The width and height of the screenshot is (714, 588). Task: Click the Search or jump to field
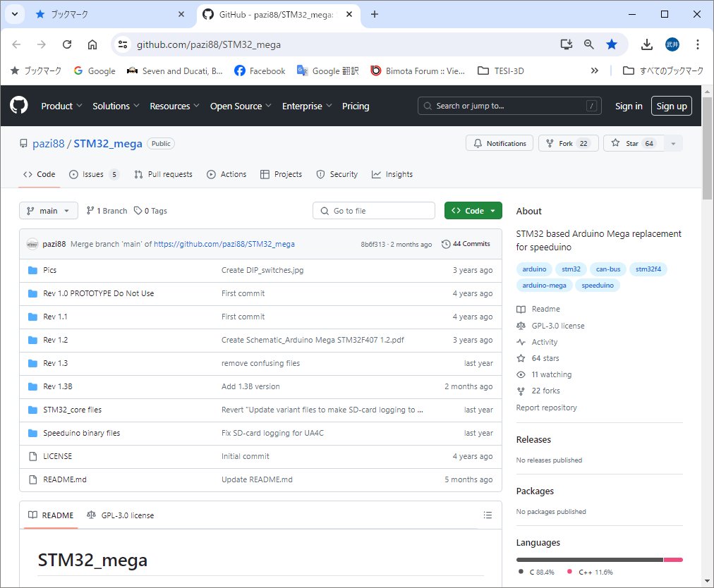[x=509, y=106]
